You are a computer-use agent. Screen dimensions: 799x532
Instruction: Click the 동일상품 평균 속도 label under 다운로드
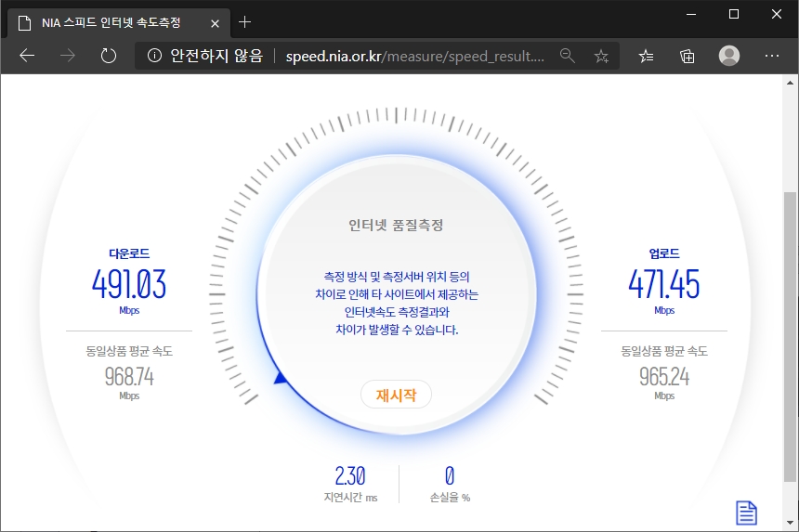129,351
